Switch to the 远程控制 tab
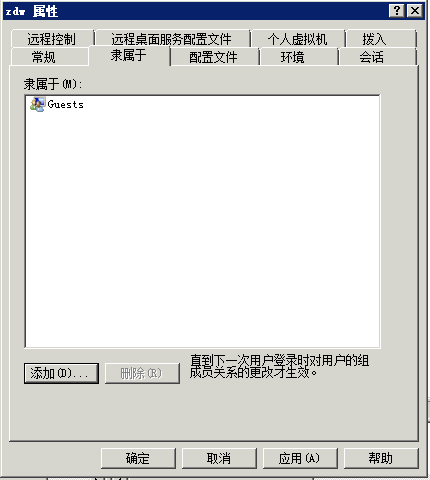The image size is (430, 480). pos(52,39)
